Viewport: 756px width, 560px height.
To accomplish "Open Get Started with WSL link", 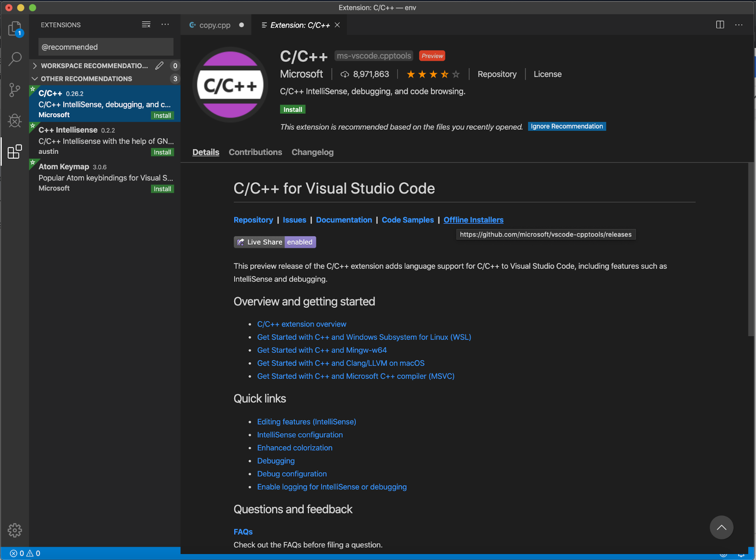I will (364, 337).
